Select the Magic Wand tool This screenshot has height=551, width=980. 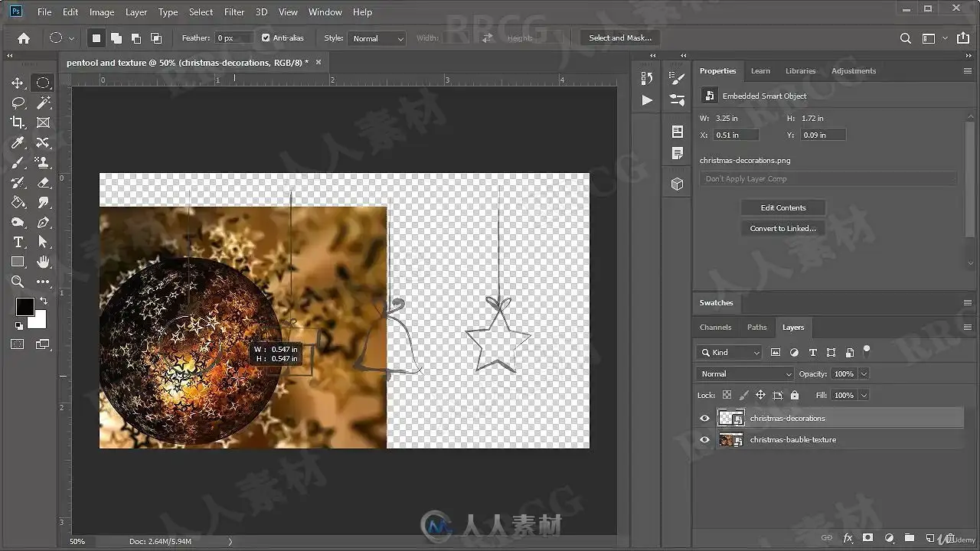44,103
